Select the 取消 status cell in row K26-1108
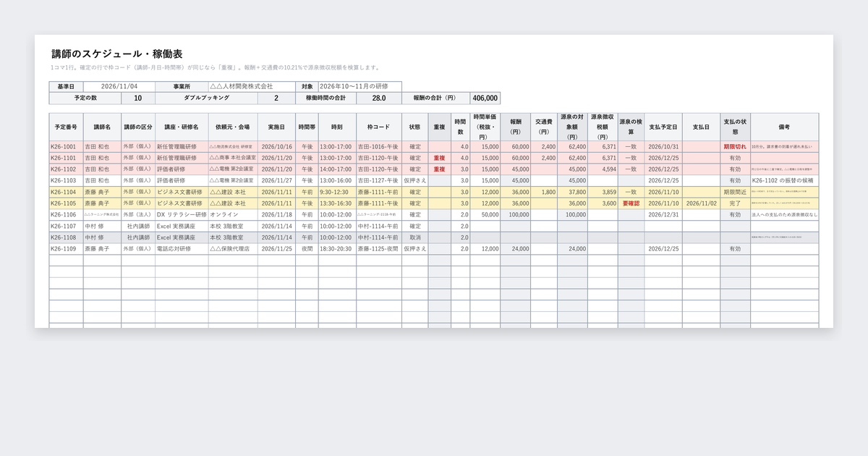 (x=415, y=237)
